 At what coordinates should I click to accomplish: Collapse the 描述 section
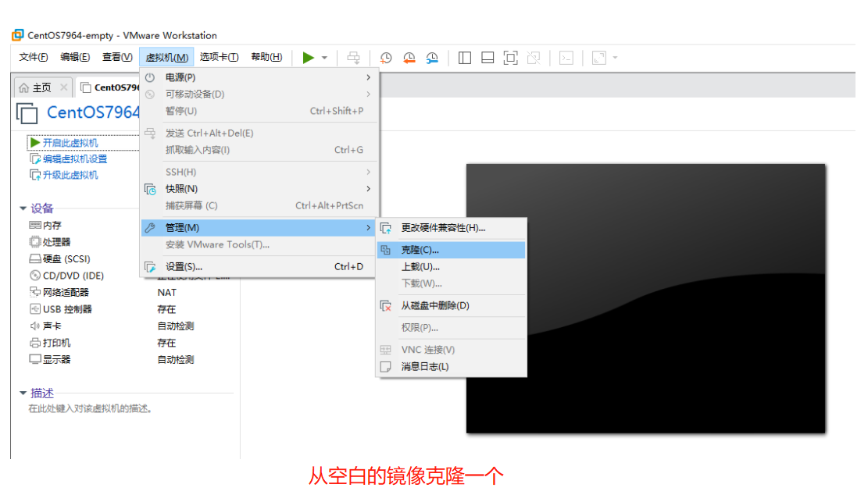point(23,393)
